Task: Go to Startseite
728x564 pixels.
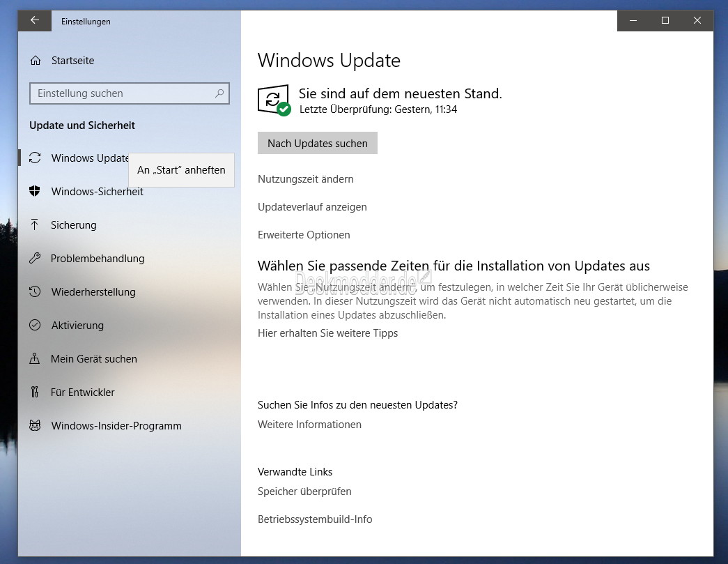Action: [73, 61]
